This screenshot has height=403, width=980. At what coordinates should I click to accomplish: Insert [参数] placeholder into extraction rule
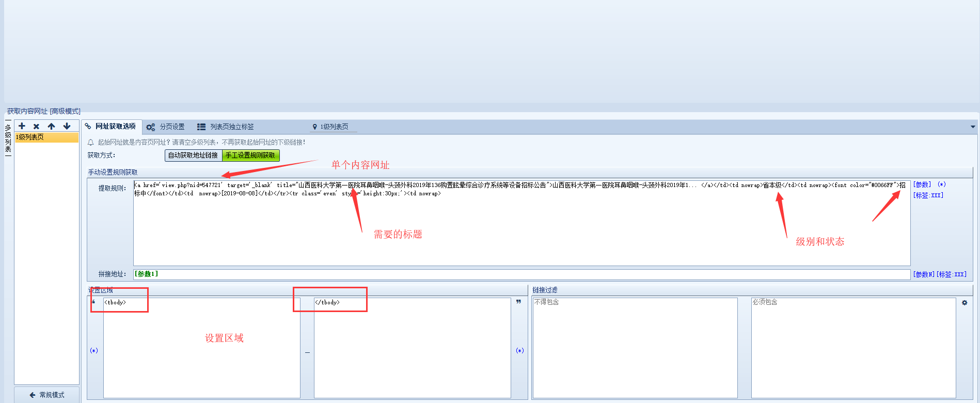[922, 184]
